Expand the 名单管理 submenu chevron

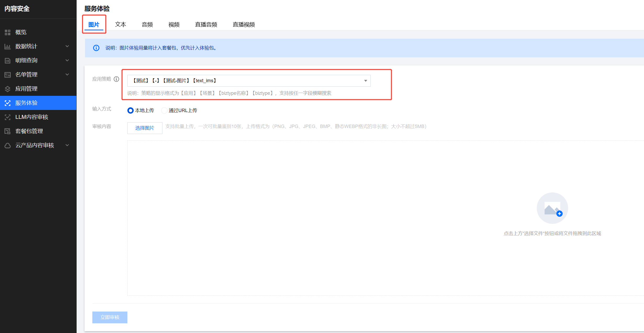[67, 75]
